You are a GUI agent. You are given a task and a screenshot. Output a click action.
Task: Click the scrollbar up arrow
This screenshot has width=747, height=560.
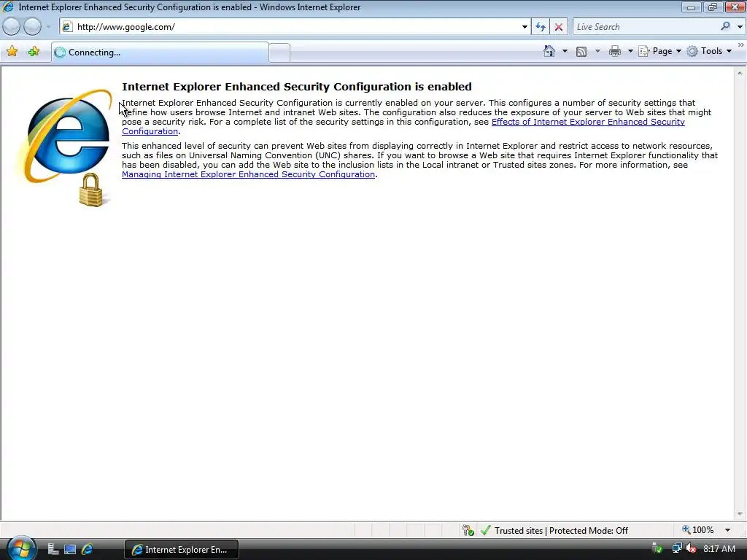[x=740, y=73]
